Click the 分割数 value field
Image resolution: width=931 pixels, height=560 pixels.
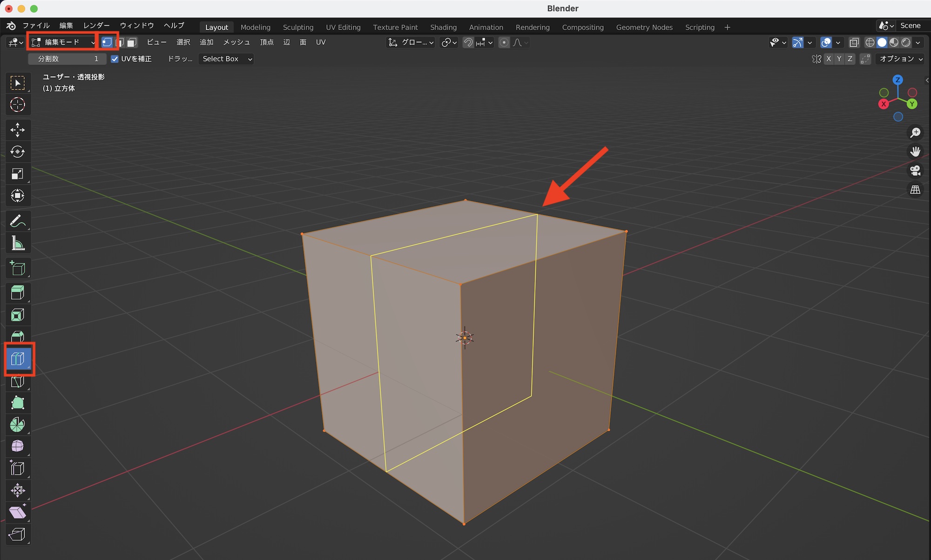(x=67, y=59)
